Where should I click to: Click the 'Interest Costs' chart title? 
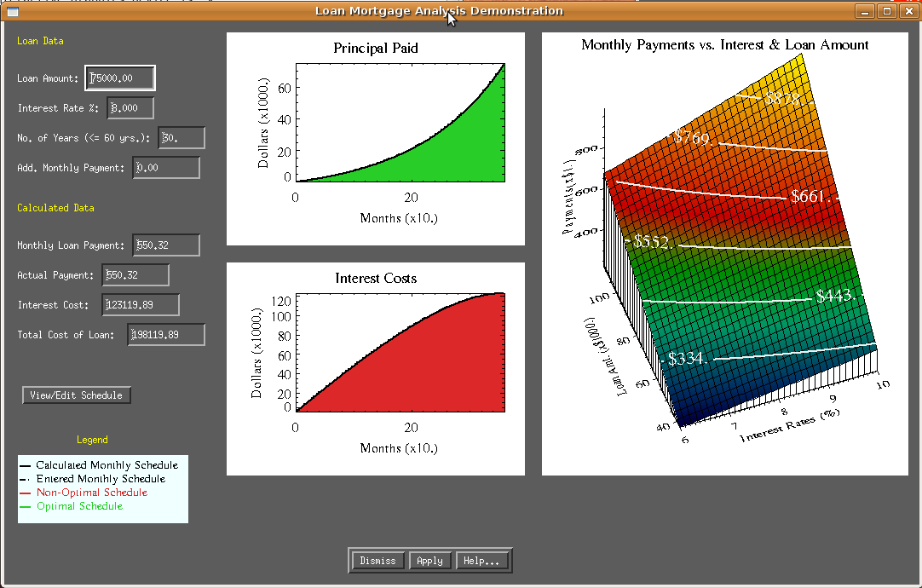click(376, 278)
